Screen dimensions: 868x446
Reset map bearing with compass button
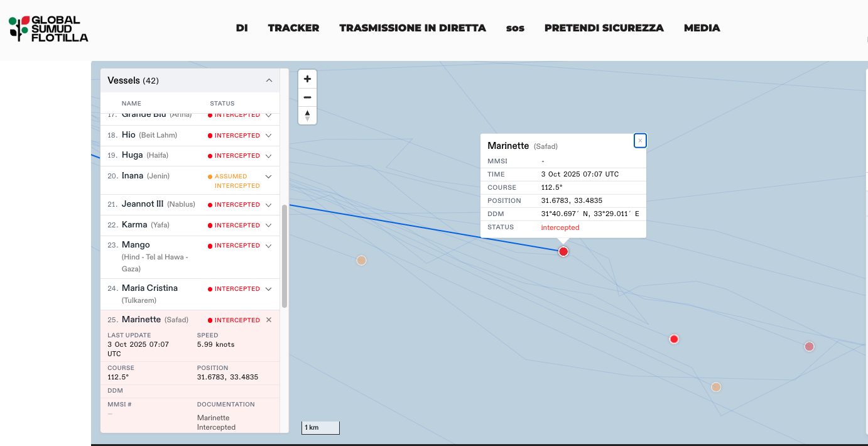(307, 116)
